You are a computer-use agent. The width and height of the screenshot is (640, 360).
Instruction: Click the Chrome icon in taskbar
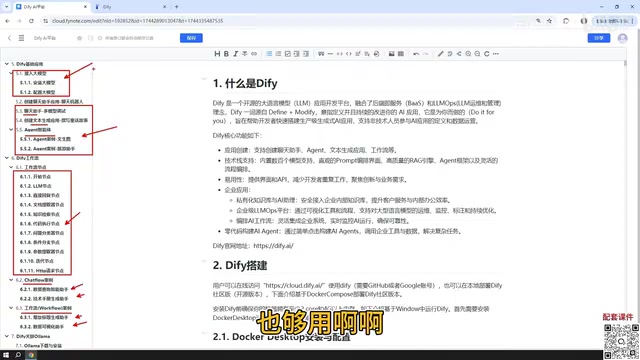[x=31, y=355]
